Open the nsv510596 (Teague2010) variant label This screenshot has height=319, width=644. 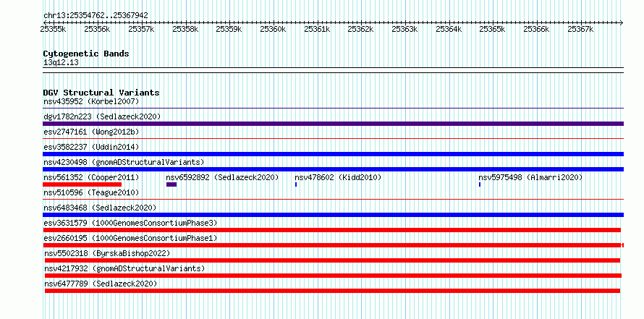click(x=91, y=192)
